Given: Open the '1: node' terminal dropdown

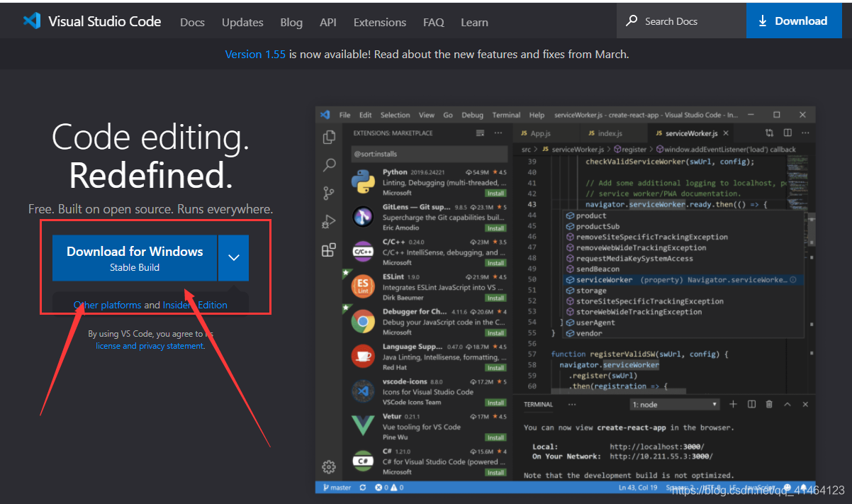Looking at the screenshot, I should [676, 404].
